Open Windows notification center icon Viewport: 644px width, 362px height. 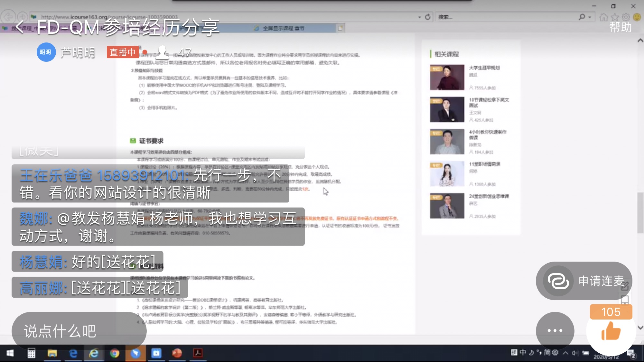point(631,354)
